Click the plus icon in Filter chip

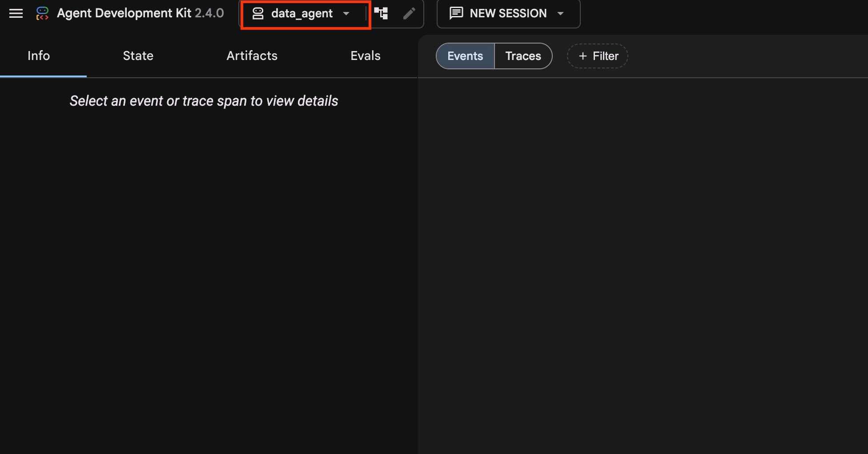pos(583,56)
